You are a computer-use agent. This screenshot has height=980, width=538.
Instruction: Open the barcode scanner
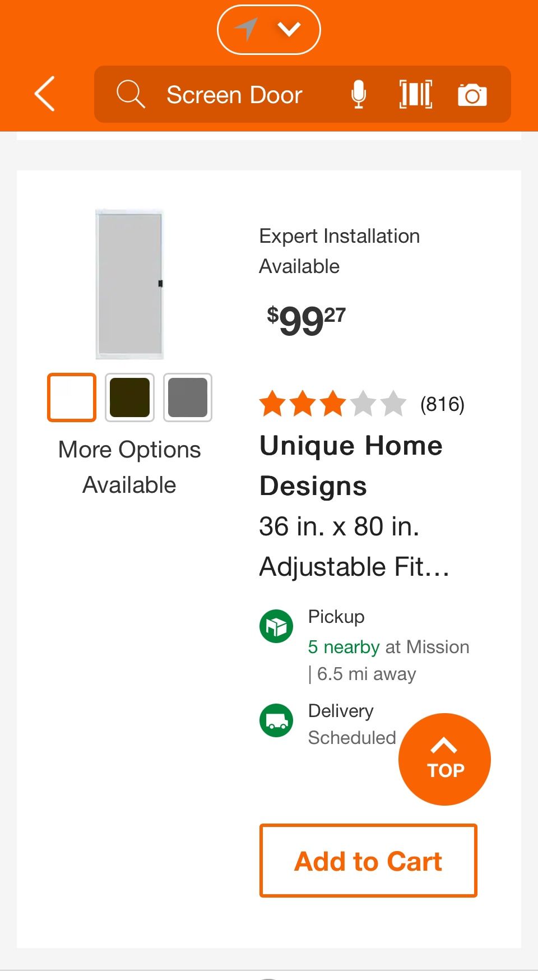coord(415,94)
